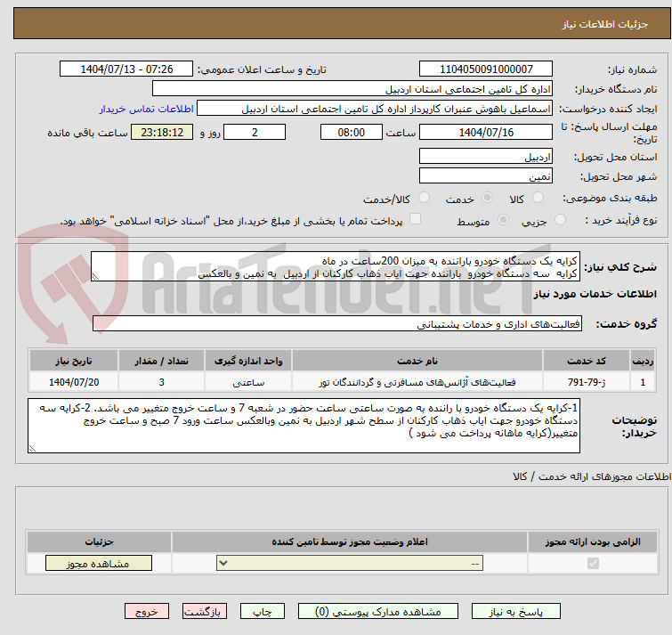Viewport: 672px width, 635px height.
Task: Click the response deadline date 1404/07/16
Action: [486, 132]
